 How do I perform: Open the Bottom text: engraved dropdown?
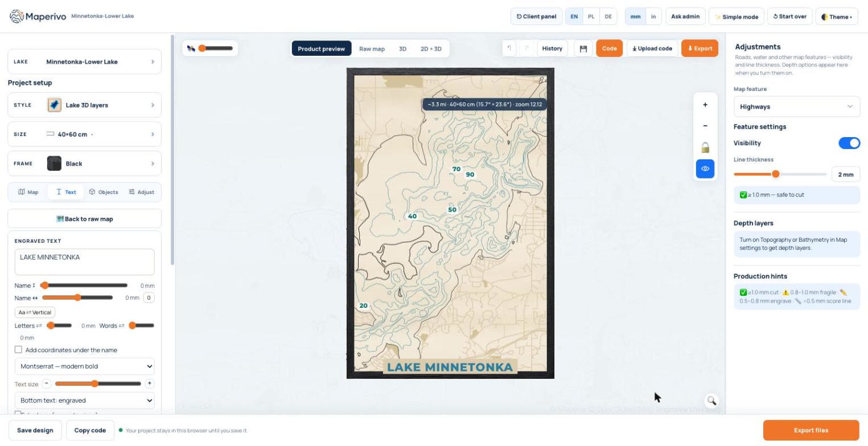click(x=84, y=400)
